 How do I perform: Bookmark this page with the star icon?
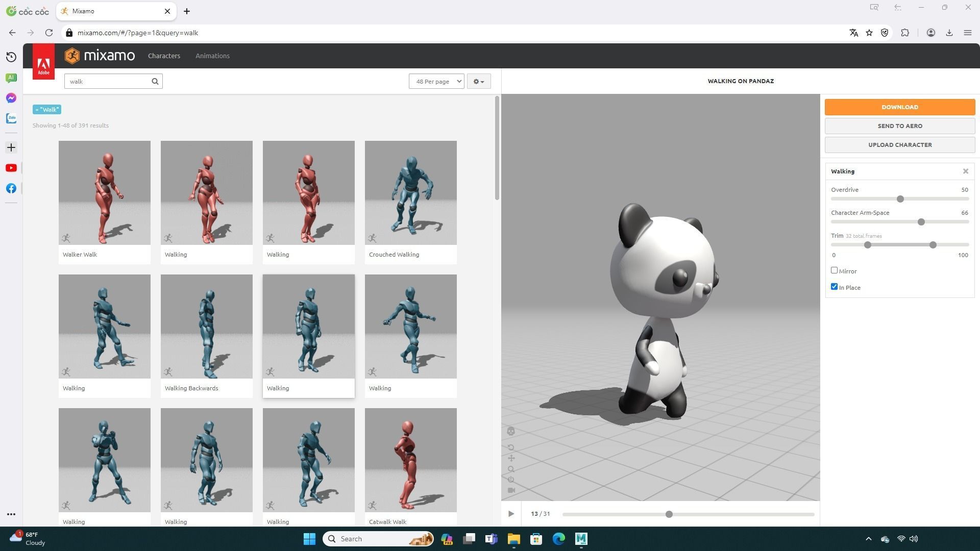tap(869, 33)
